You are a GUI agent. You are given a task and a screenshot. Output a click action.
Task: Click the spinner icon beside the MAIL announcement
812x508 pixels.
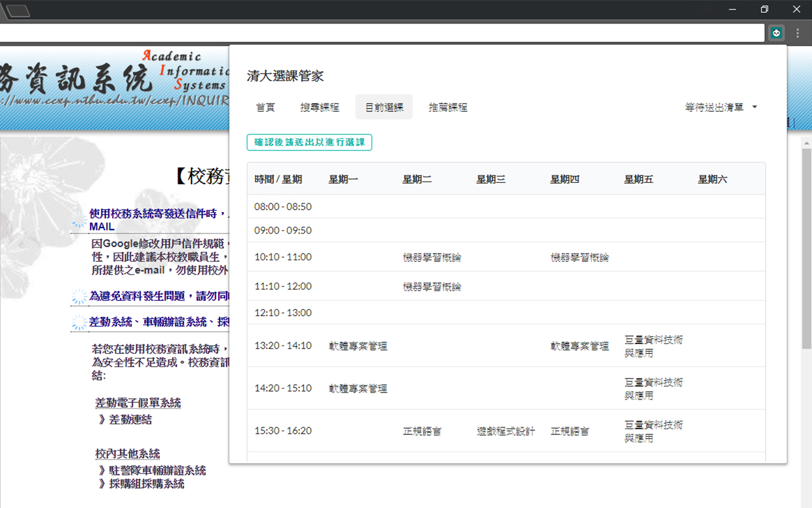coord(79,220)
